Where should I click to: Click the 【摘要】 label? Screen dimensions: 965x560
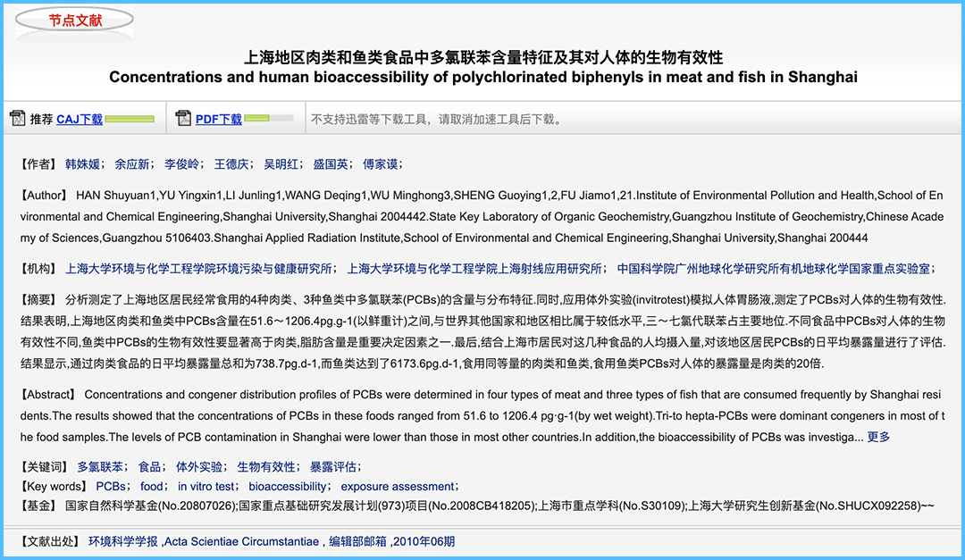38,300
